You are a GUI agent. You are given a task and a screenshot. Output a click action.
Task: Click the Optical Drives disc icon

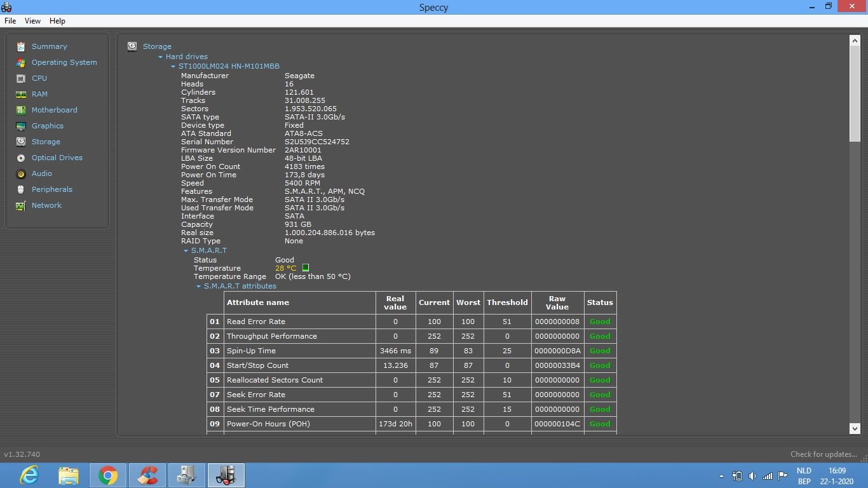(x=21, y=158)
